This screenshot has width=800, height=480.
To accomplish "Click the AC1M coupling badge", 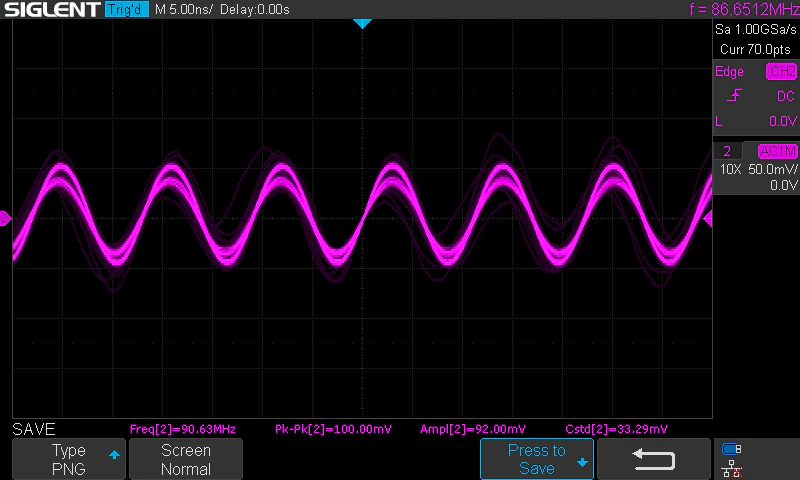I will tap(778, 151).
